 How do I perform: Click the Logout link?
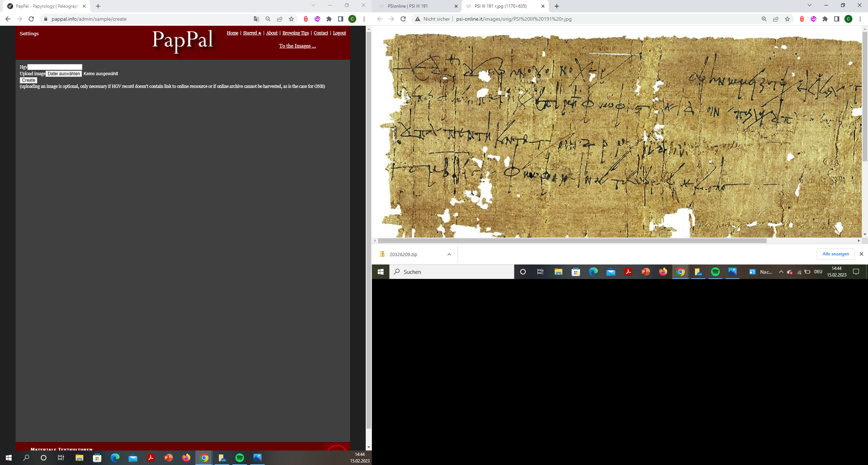(339, 33)
